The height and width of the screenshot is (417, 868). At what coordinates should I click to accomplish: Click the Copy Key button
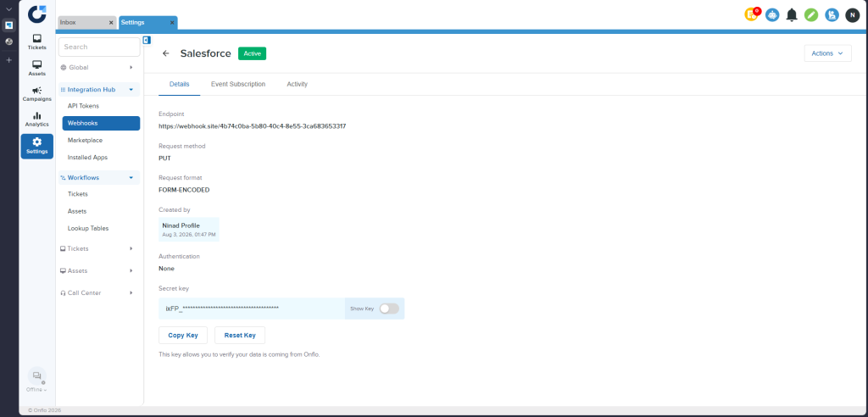click(x=183, y=335)
